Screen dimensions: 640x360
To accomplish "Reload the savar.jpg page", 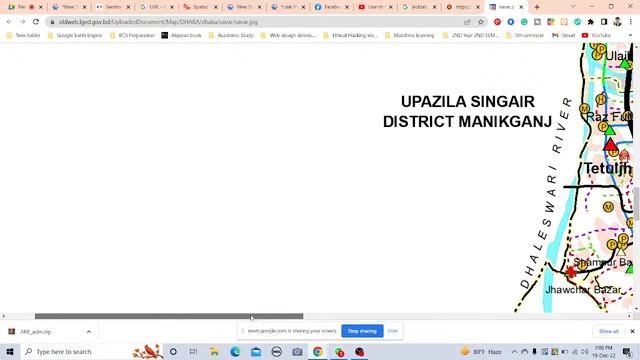I will click(x=36, y=22).
